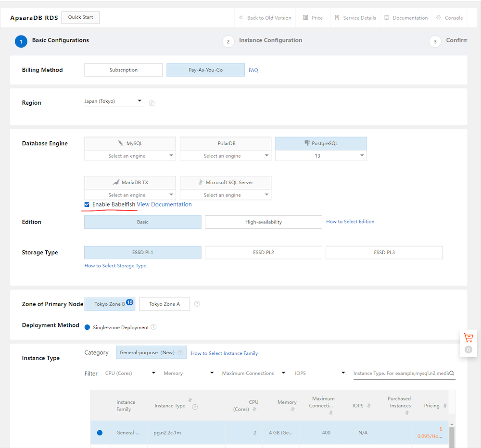Viewport: 481px width, 448px height.
Task: Open the View Documentation link
Action: click(164, 204)
